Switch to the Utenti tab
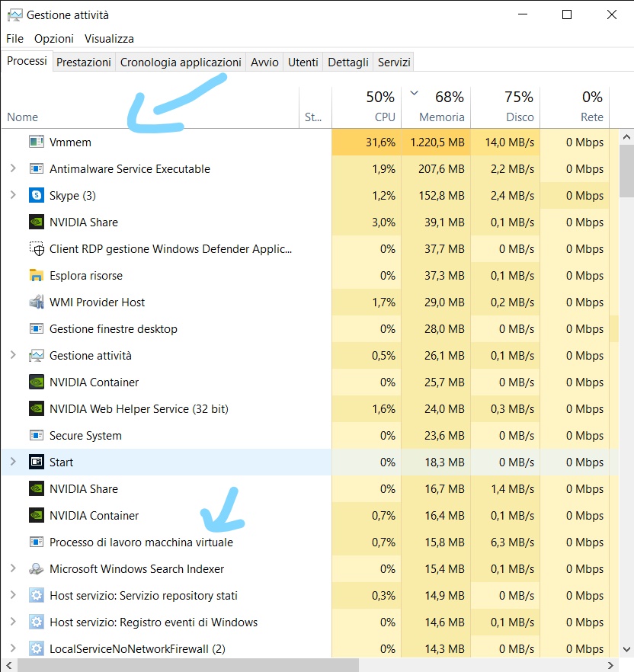 (303, 62)
